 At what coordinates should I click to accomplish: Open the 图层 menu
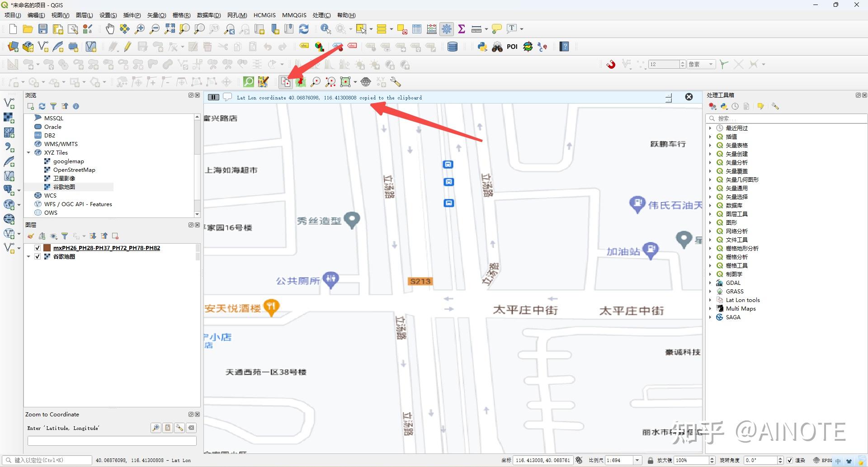click(x=85, y=15)
